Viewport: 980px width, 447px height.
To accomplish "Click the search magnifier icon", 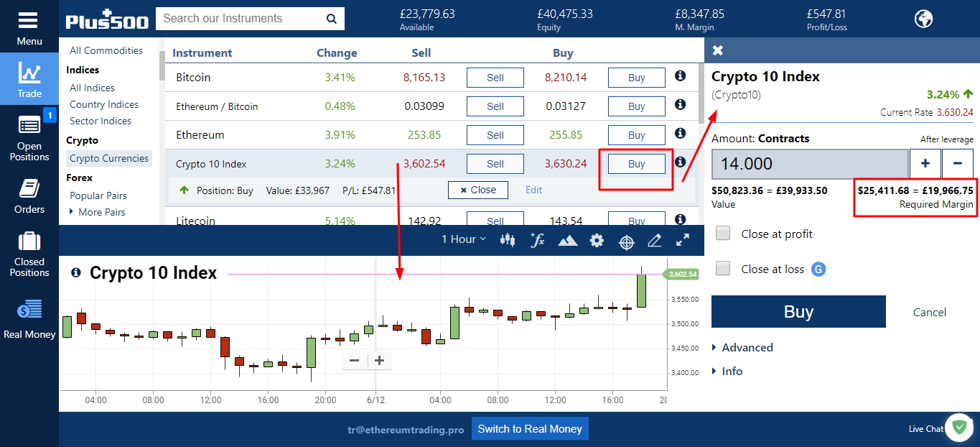I will point(331,19).
